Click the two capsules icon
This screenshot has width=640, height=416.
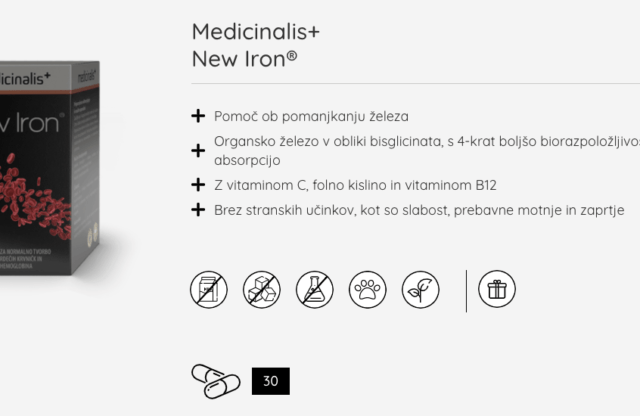pyautogui.click(x=216, y=381)
